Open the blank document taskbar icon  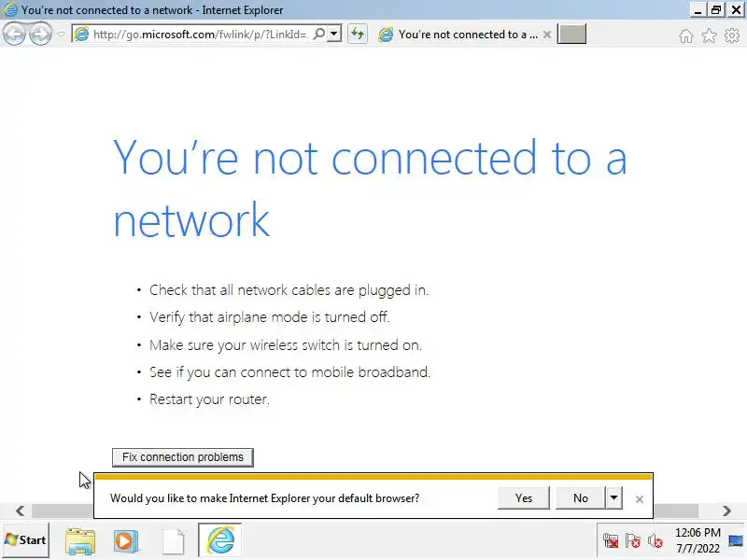pyautogui.click(x=174, y=541)
